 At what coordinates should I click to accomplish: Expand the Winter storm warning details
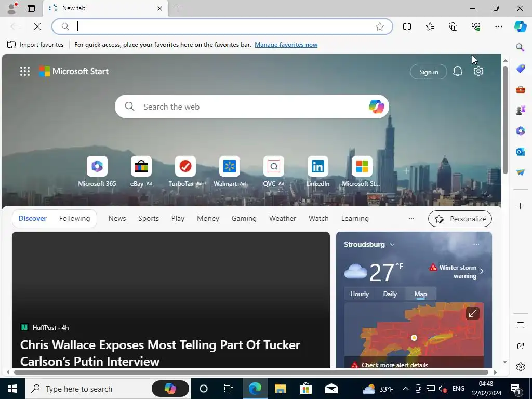pos(457,271)
